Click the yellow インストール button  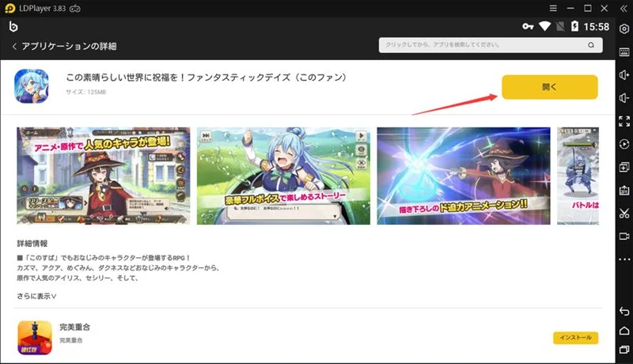coord(576,338)
